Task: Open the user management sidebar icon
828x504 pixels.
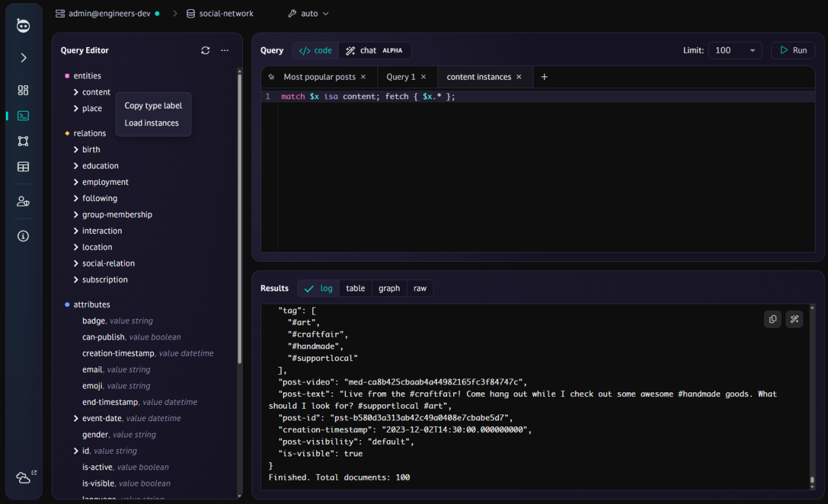Action: tap(23, 202)
